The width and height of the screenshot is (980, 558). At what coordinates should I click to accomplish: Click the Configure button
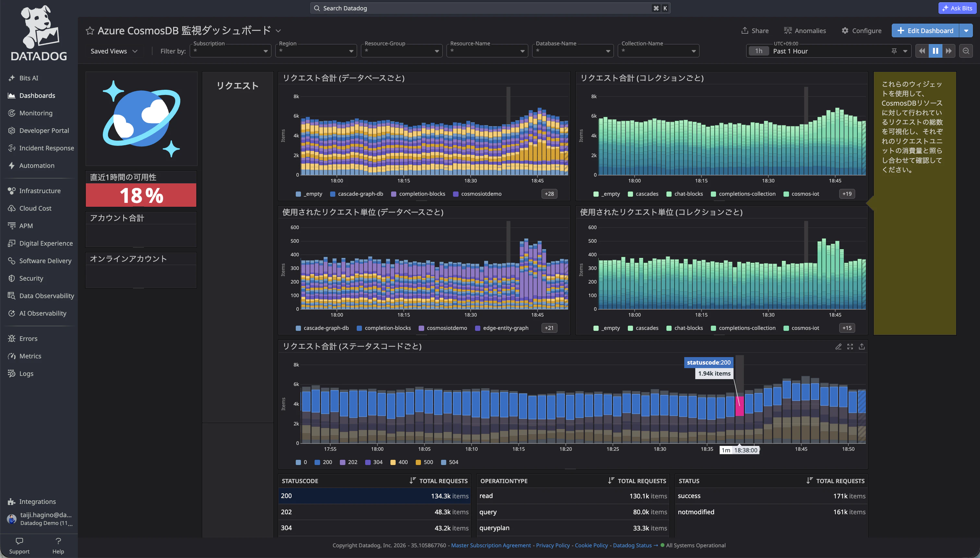click(862, 31)
